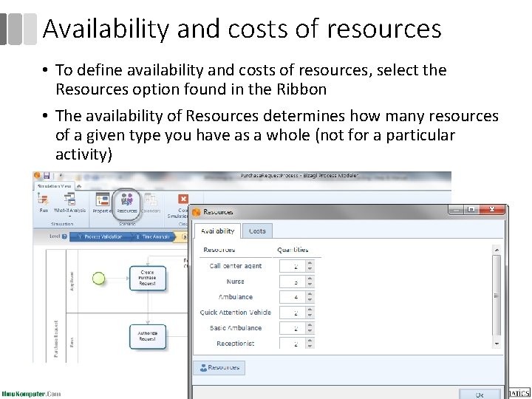
Task: Click the Quick Attention Vehicle quantity field
Action: pyautogui.click(x=293, y=313)
